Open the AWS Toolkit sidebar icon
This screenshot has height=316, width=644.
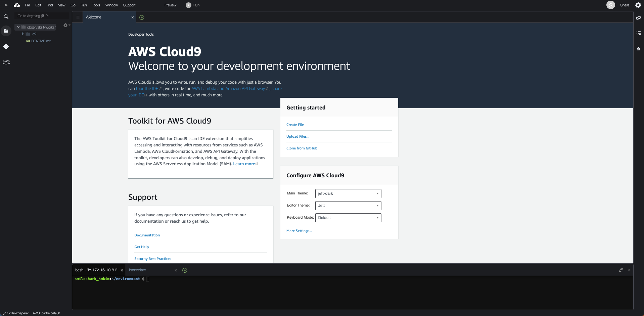click(x=6, y=62)
